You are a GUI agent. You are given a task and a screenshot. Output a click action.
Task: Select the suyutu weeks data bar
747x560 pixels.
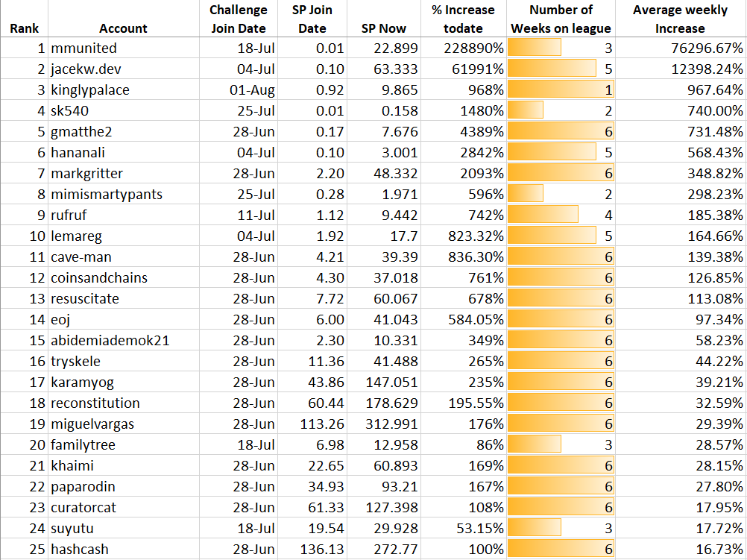pyautogui.click(x=535, y=528)
